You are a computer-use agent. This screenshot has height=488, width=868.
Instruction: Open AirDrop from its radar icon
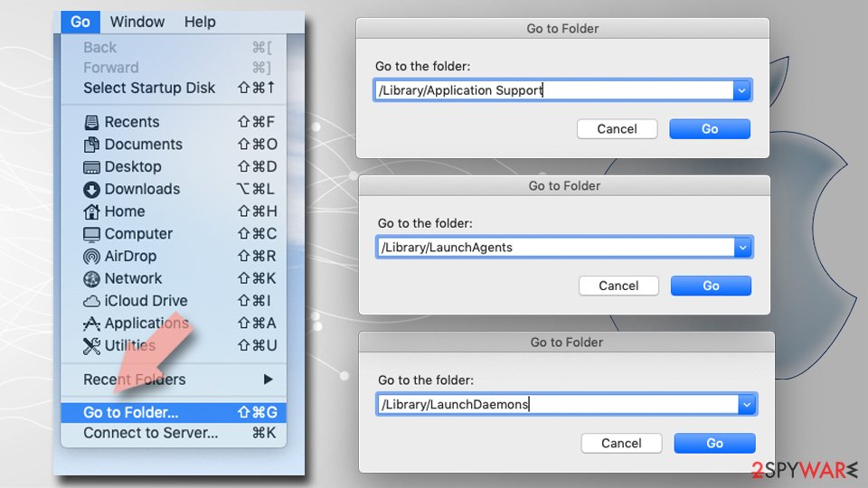tap(91, 256)
